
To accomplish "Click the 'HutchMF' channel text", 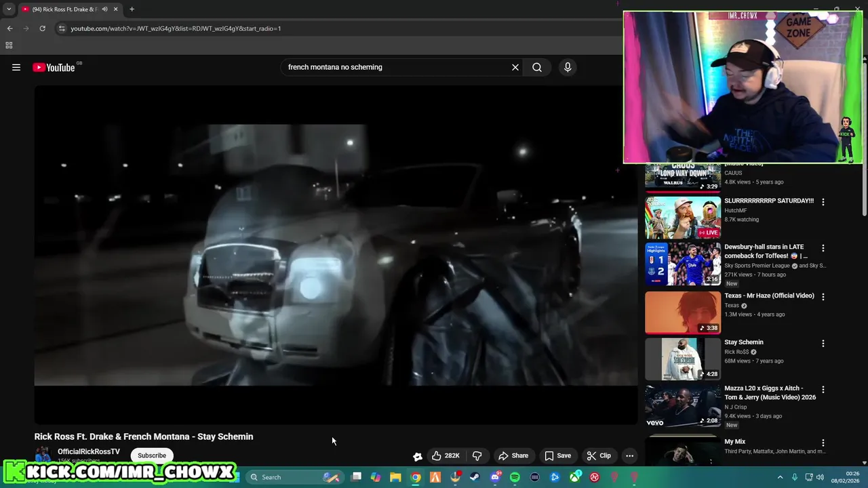I will point(735,211).
